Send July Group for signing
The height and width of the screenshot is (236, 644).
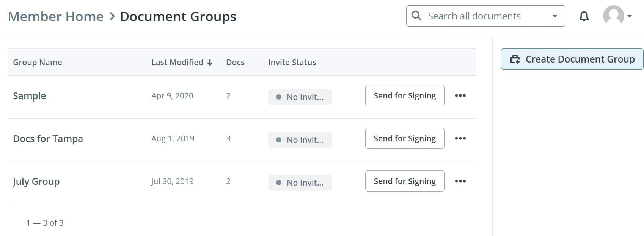pos(404,181)
